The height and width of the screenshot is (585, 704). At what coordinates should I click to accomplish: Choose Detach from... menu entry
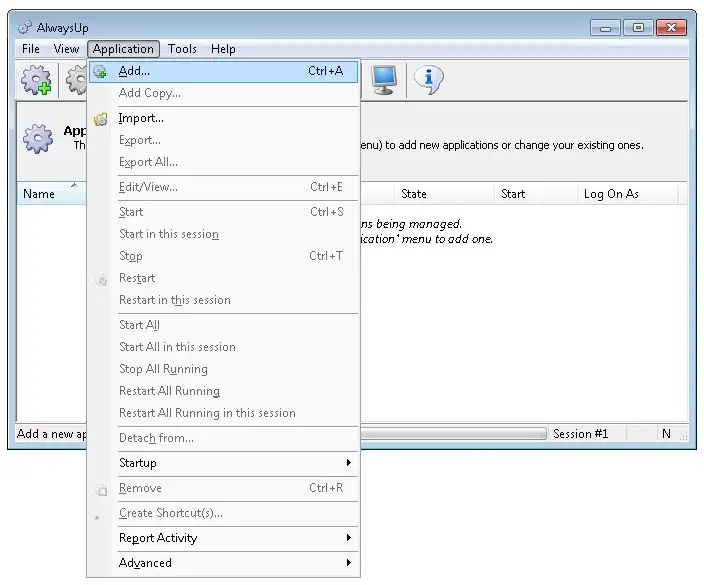coord(224,438)
